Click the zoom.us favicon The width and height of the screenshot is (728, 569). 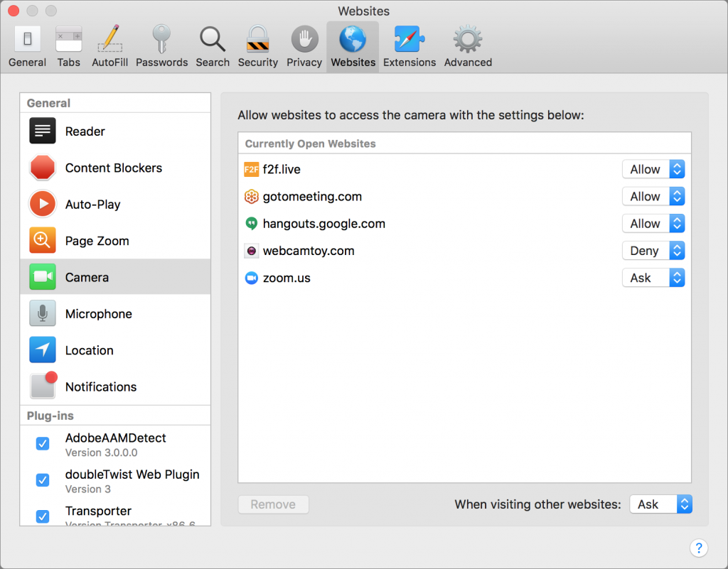click(251, 278)
